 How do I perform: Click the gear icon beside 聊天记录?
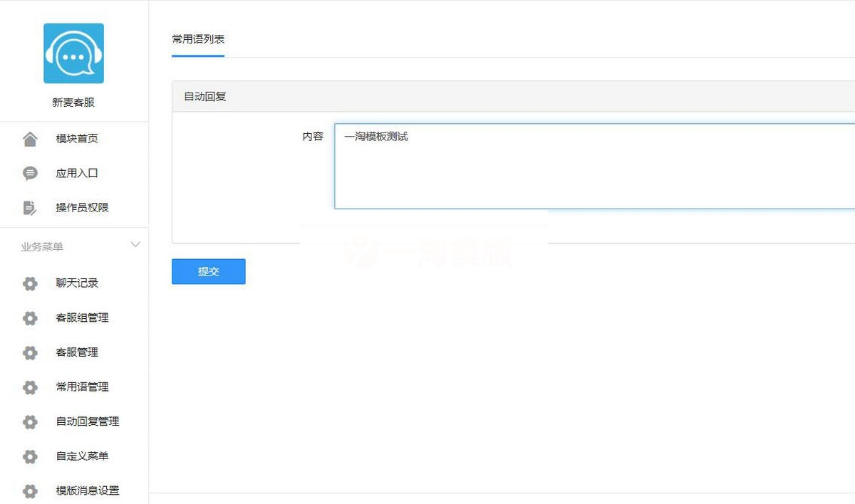(29, 283)
